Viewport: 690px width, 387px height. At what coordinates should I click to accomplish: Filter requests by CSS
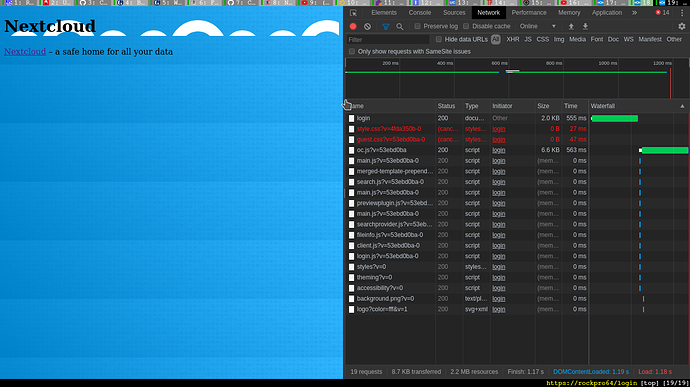(543, 39)
